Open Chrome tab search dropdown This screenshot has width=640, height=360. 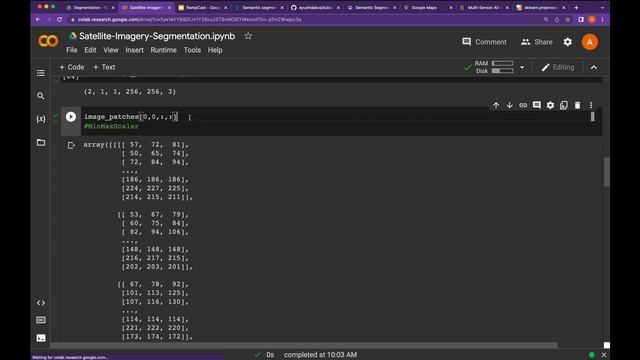click(602, 7)
